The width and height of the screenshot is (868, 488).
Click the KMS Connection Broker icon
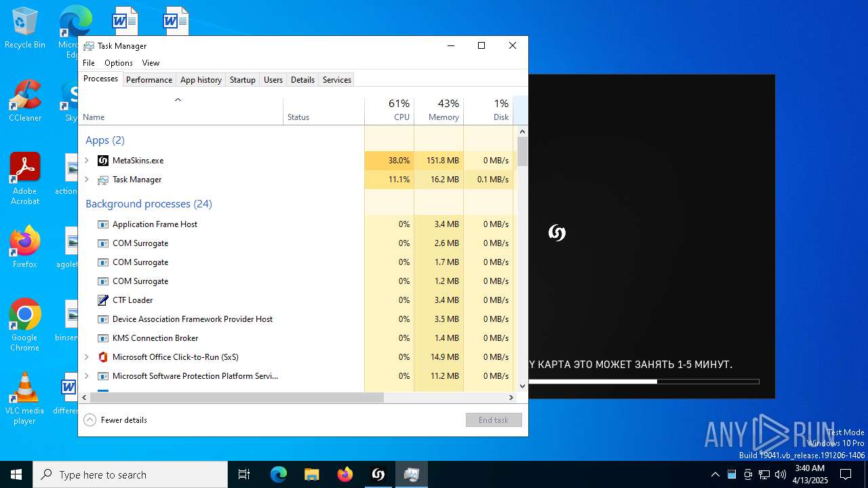click(x=103, y=338)
